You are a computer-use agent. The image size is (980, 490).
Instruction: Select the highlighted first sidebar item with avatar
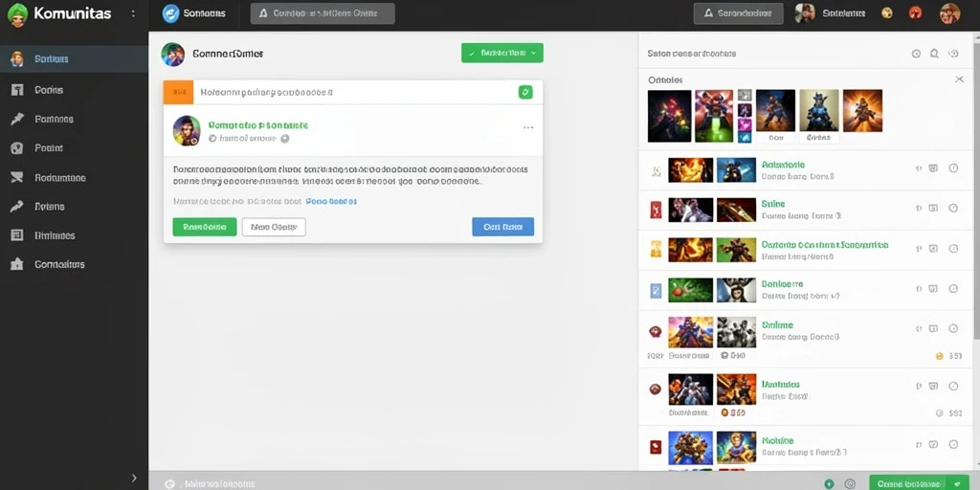pyautogui.click(x=74, y=59)
